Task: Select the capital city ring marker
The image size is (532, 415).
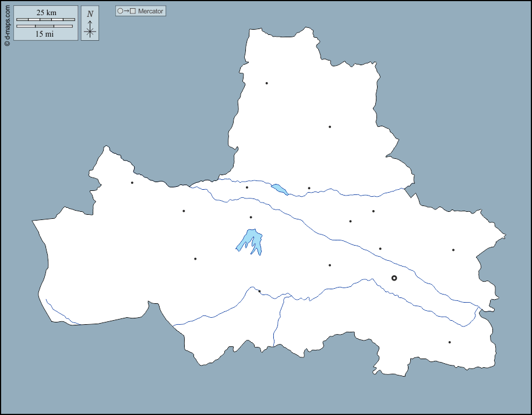Action: pyautogui.click(x=394, y=278)
